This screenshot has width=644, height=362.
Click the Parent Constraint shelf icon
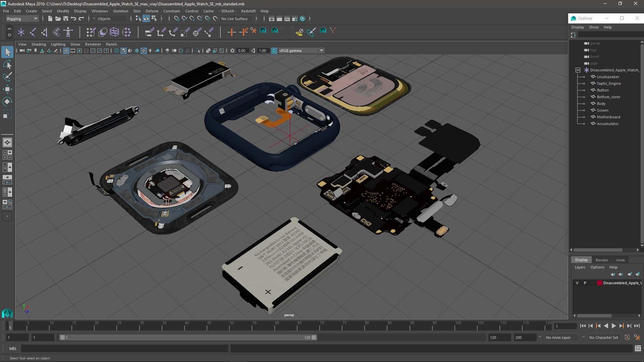(150, 32)
